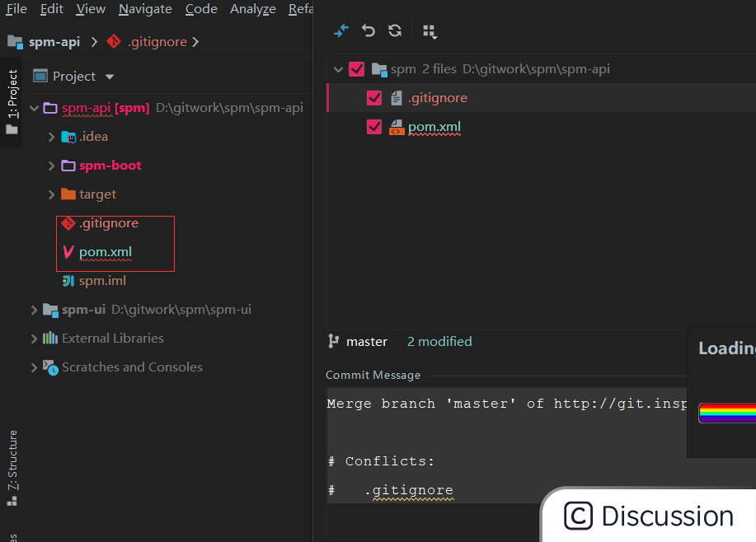Screen dimensions: 756x542
Task: Click the spm-ui module folder icon
Action: tap(50, 310)
